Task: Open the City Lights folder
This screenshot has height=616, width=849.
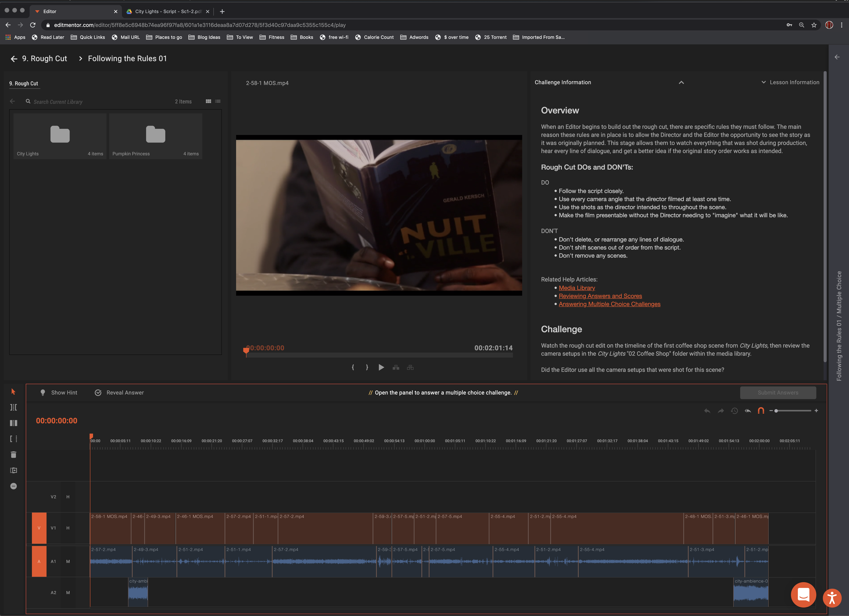Action: [x=60, y=136]
